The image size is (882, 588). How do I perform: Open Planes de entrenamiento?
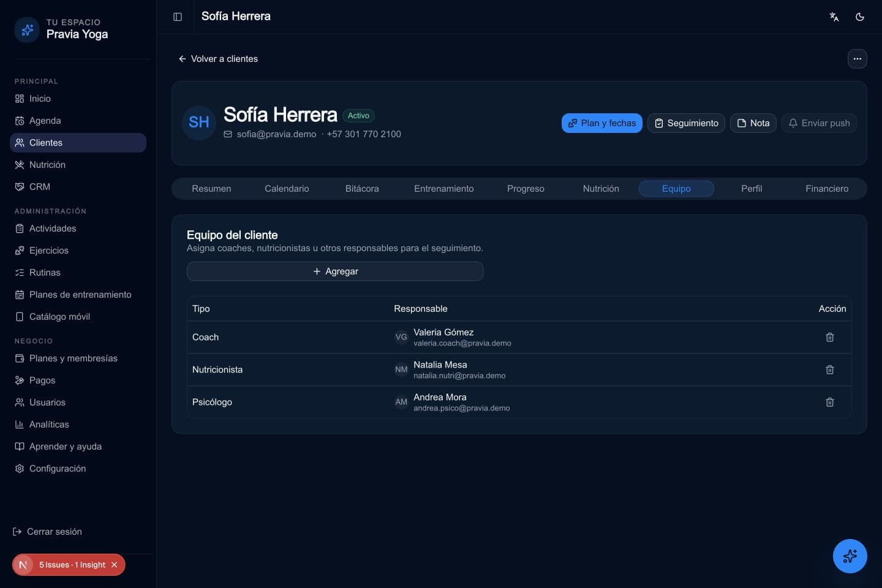(78, 295)
